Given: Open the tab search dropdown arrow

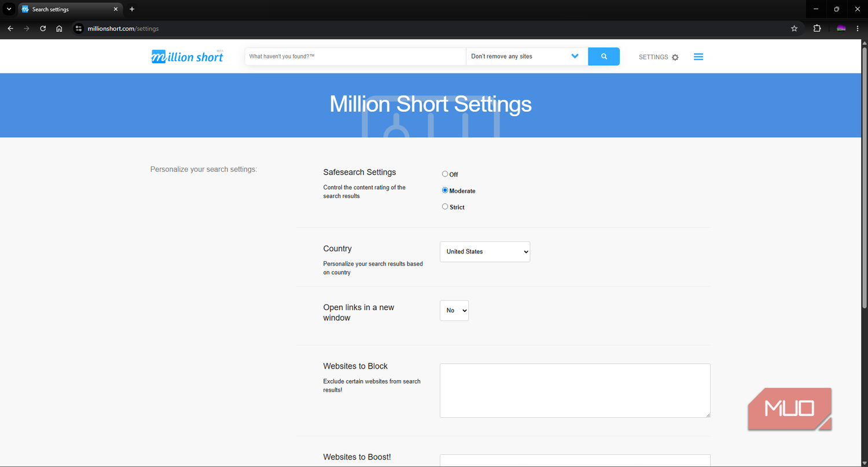Looking at the screenshot, I should 9,9.
